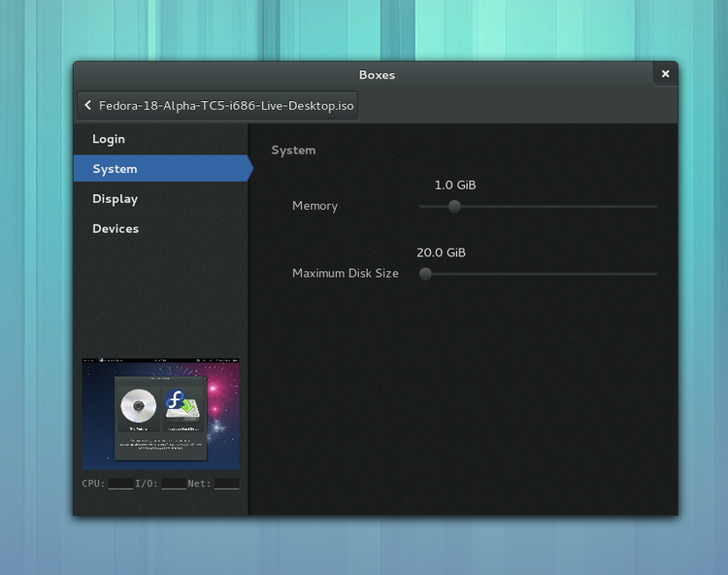This screenshot has width=728, height=575.
Task: Switch to the Display settings page
Action: pos(115,199)
